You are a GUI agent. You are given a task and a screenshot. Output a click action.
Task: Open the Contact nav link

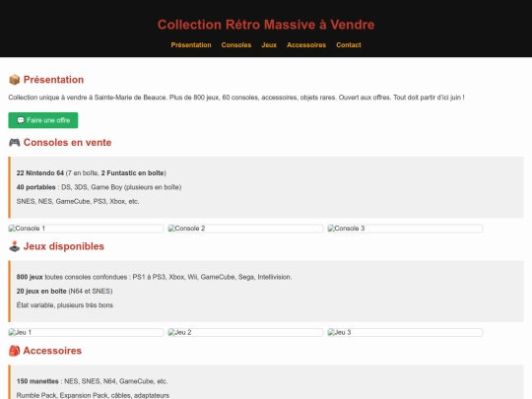point(349,45)
